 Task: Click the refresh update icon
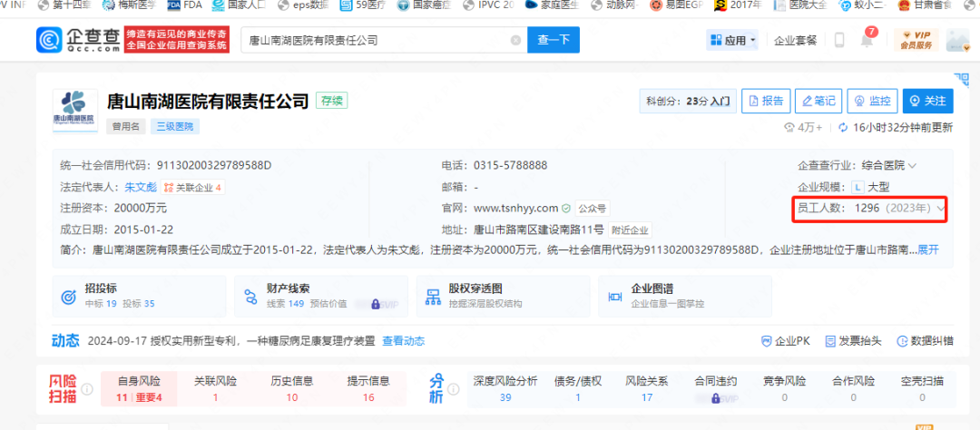[843, 127]
